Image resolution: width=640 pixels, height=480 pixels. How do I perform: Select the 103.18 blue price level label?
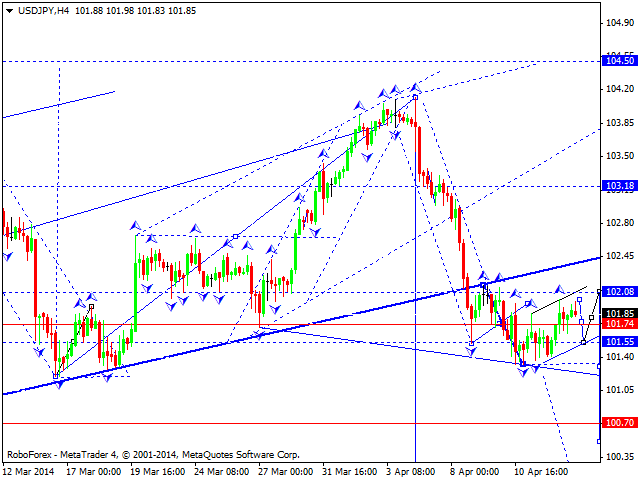[x=620, y=186]
